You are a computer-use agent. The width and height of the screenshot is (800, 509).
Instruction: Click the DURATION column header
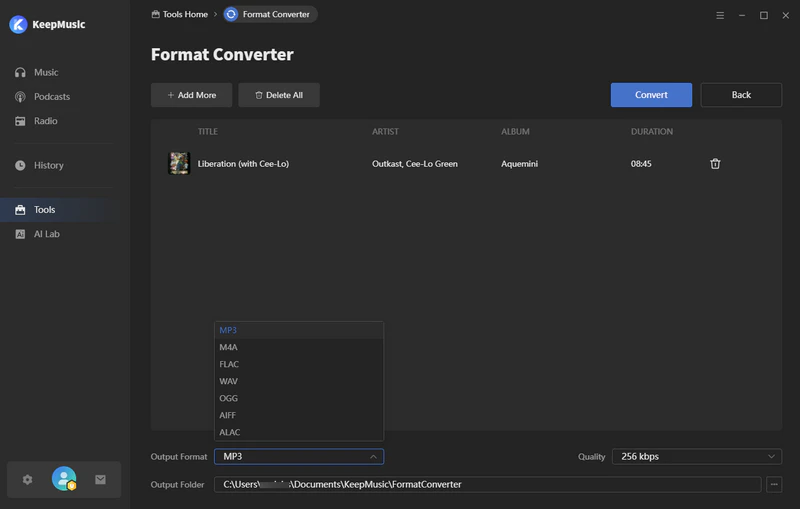pyautogui.click(x=652, y=132)
